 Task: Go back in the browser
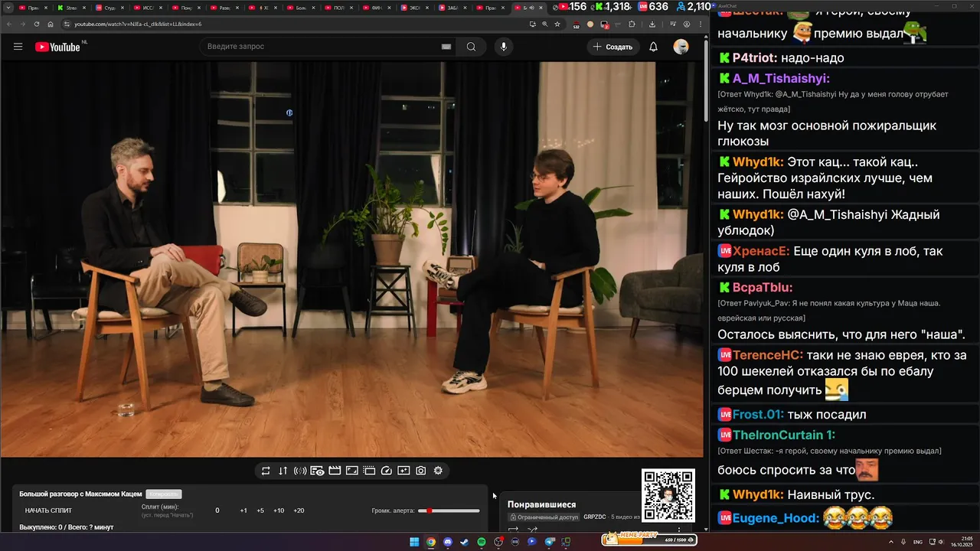[10, 24]
